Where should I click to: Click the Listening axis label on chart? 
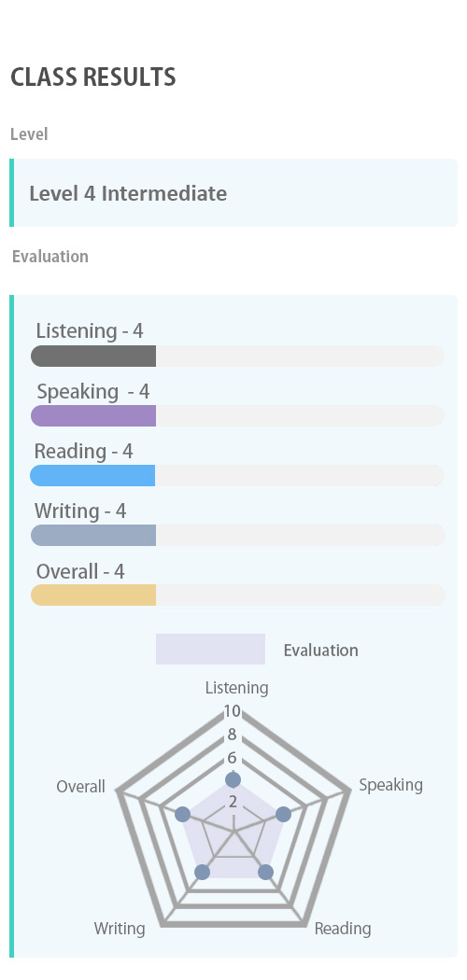pos(237,688)
